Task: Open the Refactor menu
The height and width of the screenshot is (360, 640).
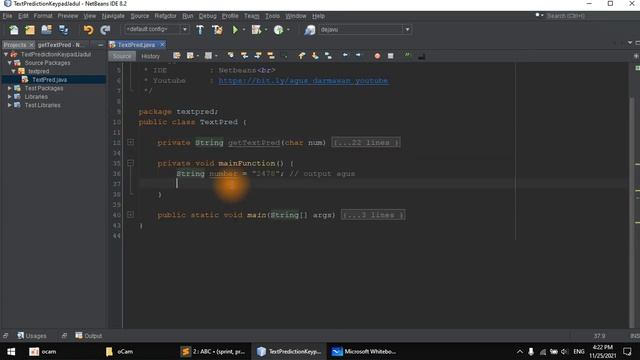Action: (x=165, y=16)
